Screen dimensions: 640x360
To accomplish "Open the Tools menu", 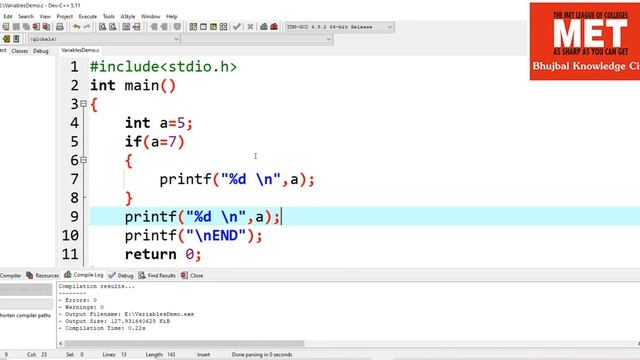I will [x=109, y=16].
